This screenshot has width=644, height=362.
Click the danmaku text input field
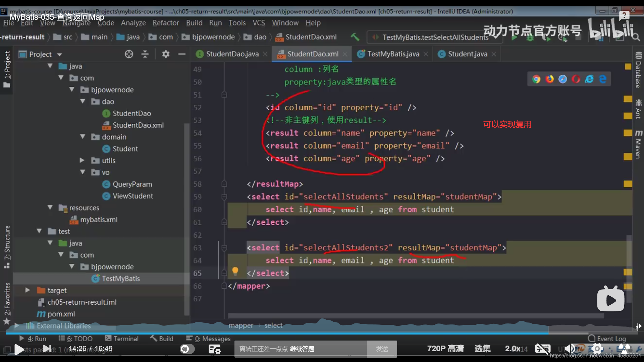tap(301, 349)
